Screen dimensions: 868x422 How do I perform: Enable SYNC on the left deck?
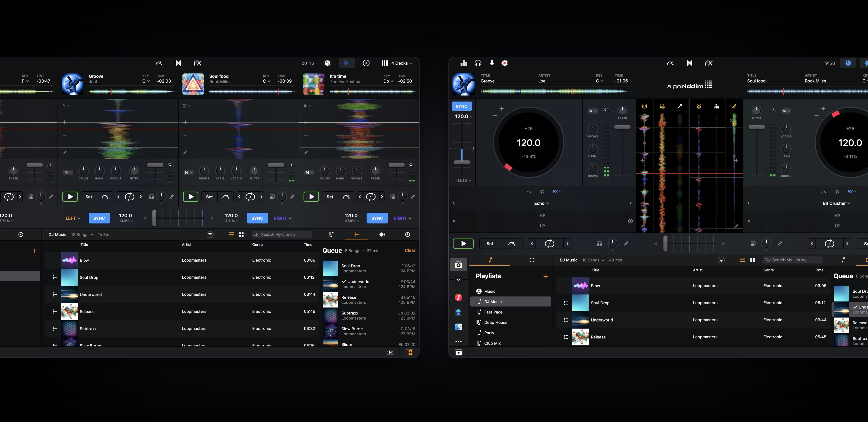click(462, 106)
